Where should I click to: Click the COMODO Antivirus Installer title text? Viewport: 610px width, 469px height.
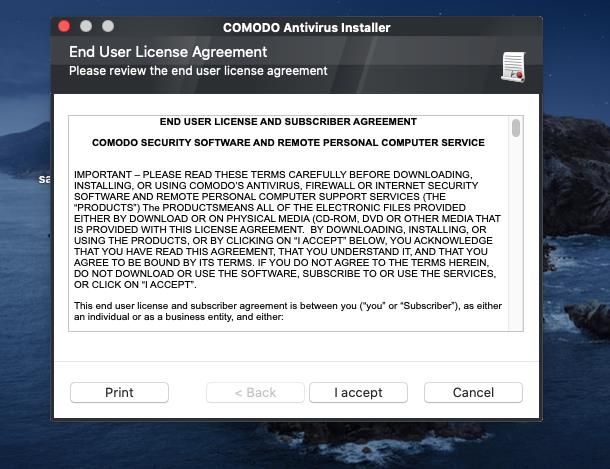coord(307,28)
